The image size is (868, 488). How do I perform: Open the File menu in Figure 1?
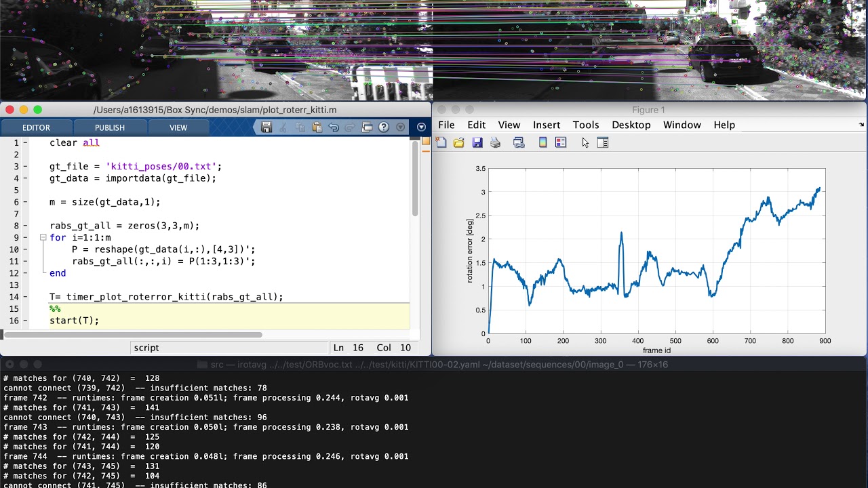(446, 125)
